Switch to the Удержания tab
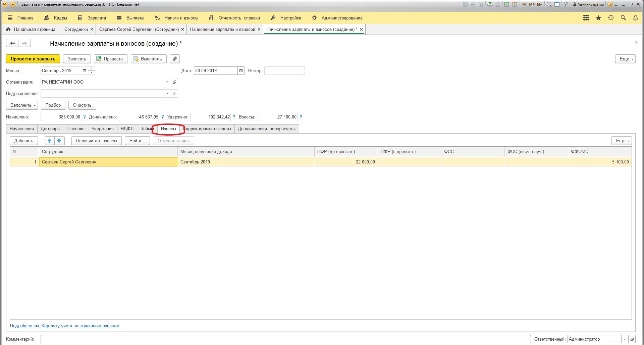Screen dimensions: 644x345 click(x=103, y=129)
